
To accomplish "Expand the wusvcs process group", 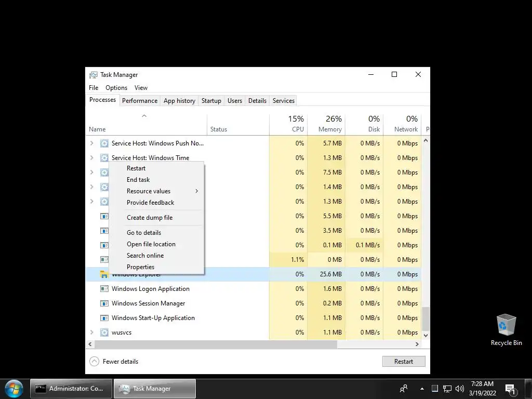I will pos(91,332).
